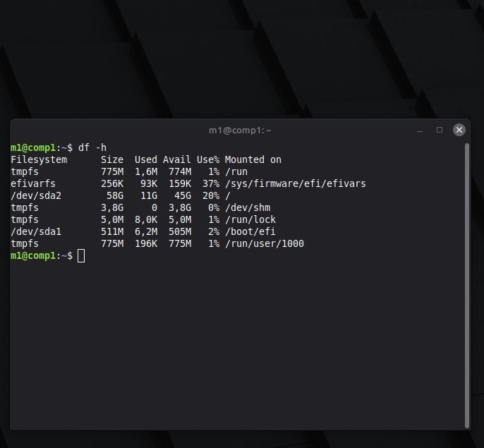The image size is (484, 448).
Task: Click the 37% usage value
Action: 211,183
